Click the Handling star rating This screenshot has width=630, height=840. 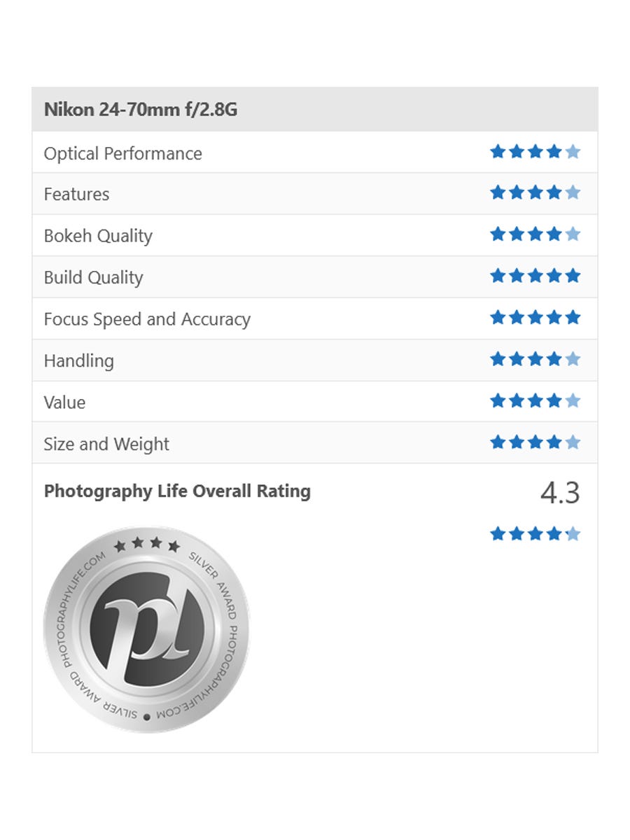(x=535, y=360)
